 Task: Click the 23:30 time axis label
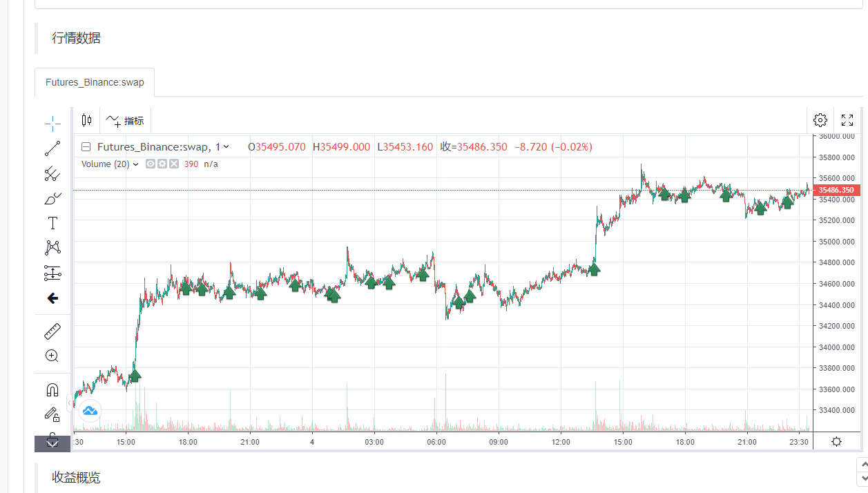[800, 442]
